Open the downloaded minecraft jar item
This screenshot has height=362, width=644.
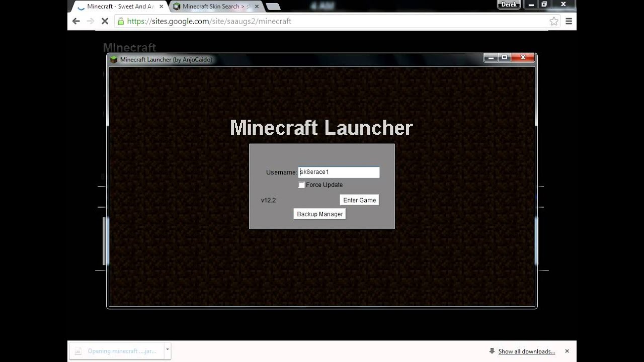coord(116,351)
